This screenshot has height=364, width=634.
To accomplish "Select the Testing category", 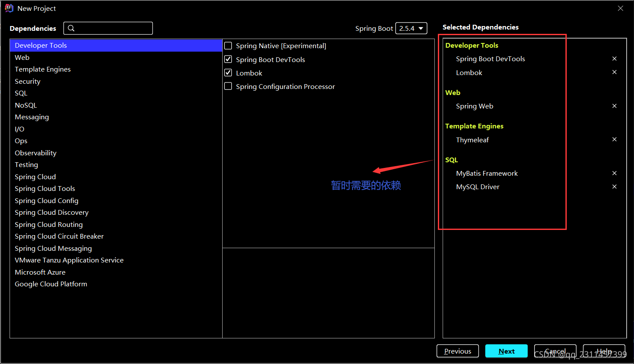I will tap(116, 165).
